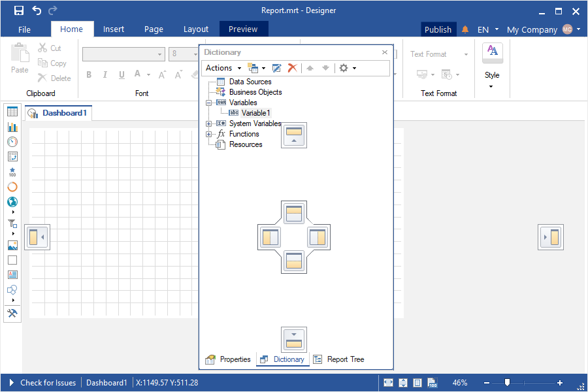Expand the System Variables tree node
The height and width of the screenshot is (392, 588).
click(208, 123)
